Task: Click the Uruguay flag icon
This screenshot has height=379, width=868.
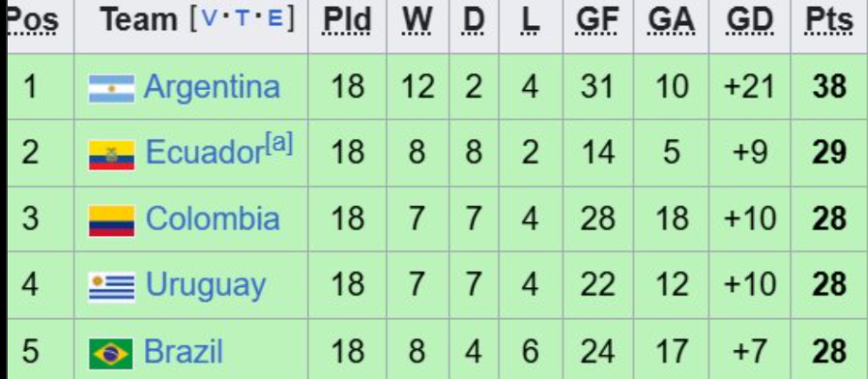Action: click(111, 286)
